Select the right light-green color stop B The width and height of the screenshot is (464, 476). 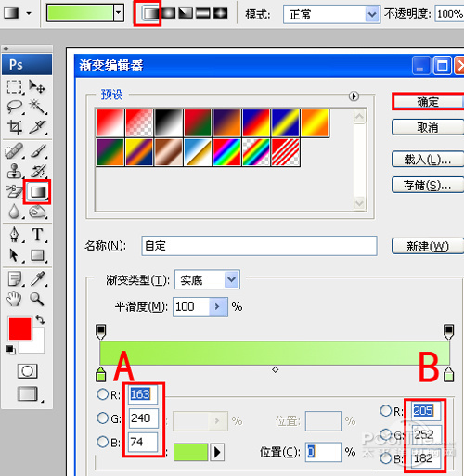click(x=448, y=374)
